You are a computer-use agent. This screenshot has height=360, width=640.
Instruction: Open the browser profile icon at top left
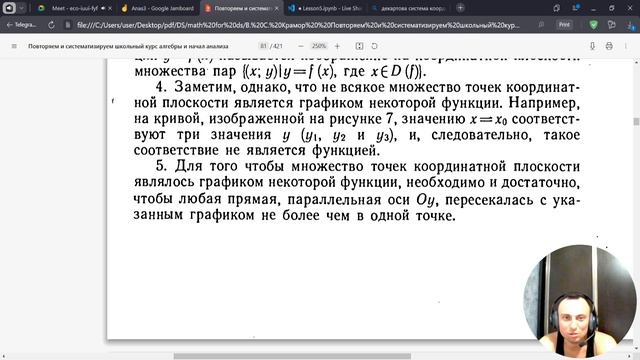pos(9,8)
